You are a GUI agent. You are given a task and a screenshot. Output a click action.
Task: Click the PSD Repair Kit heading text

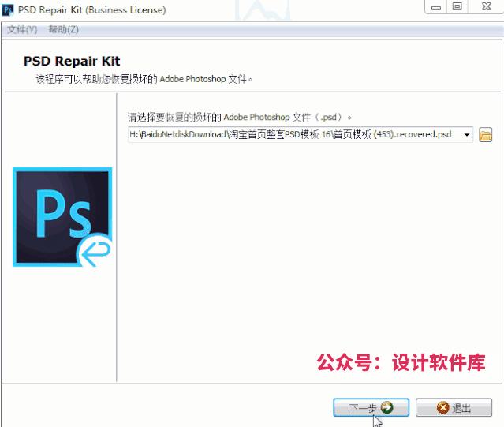coord(72,61)
